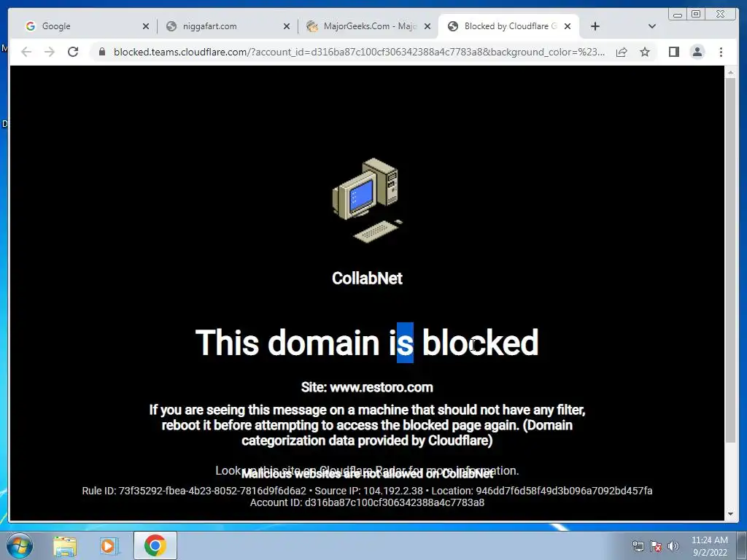Toggle the browser side panel
747x560 pixels.
pyautogui.click(x=673, y=52)
